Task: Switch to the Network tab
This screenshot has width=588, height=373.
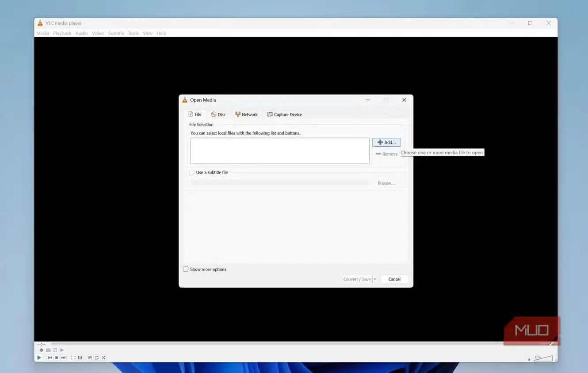Action: point(246,114)
